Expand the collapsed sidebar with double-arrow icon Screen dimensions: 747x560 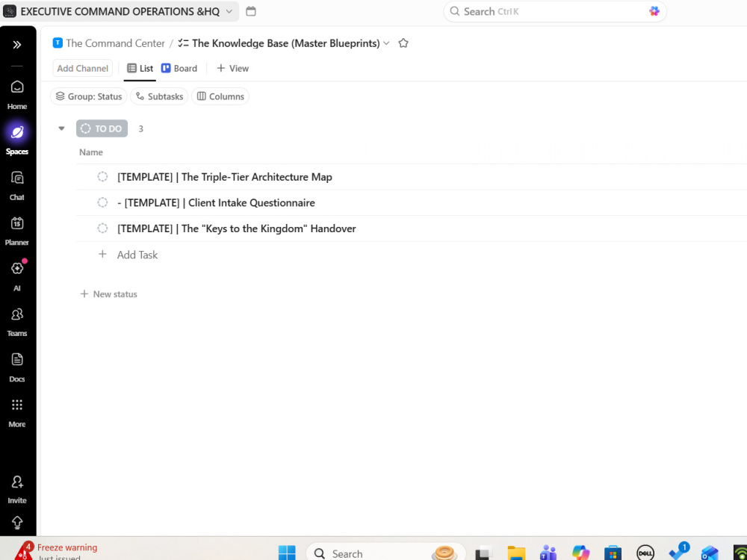click(x=17, y=45)
